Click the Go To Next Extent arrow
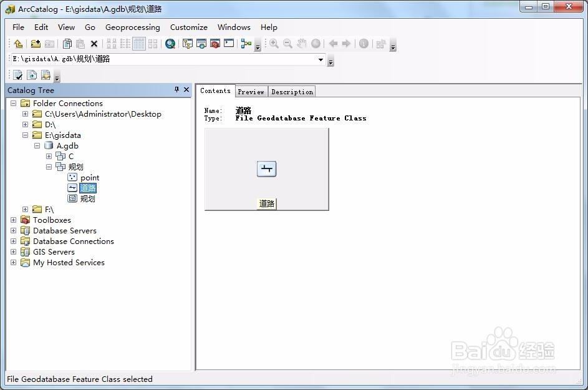Viewport: 588px width, 390px height. click(x=346, y=44)
